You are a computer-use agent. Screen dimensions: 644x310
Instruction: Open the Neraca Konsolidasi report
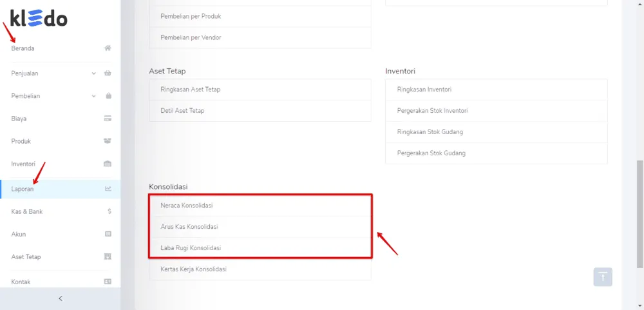(x=260, y=205)
